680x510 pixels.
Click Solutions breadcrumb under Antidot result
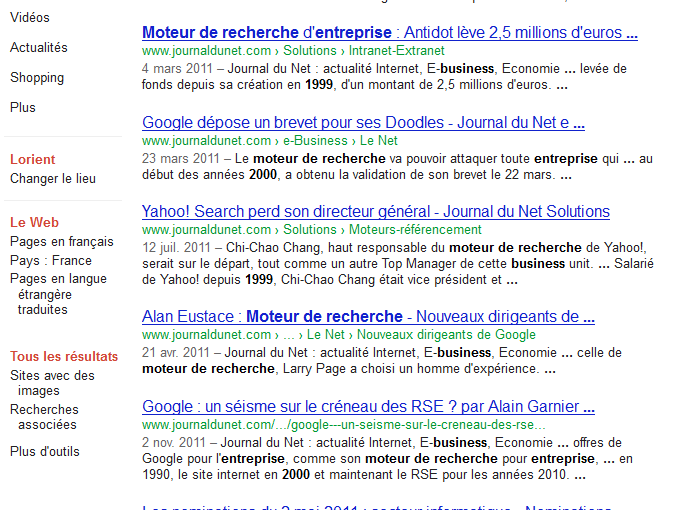[310, 51]
